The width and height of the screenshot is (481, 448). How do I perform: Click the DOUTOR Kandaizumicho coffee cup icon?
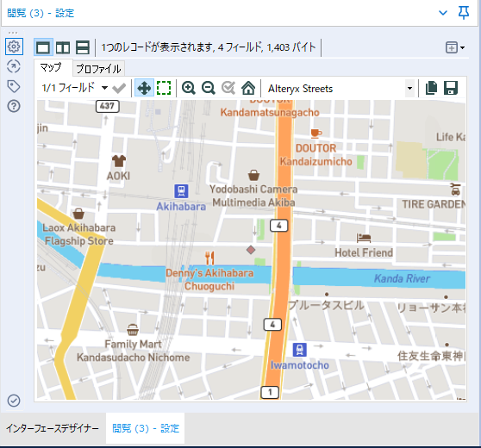316,133
